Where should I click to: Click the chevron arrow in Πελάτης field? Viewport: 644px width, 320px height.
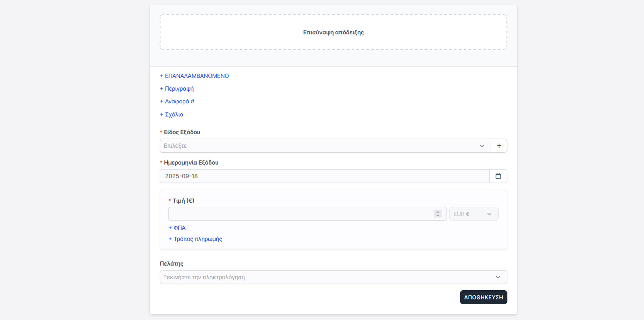tap(498, 277)
